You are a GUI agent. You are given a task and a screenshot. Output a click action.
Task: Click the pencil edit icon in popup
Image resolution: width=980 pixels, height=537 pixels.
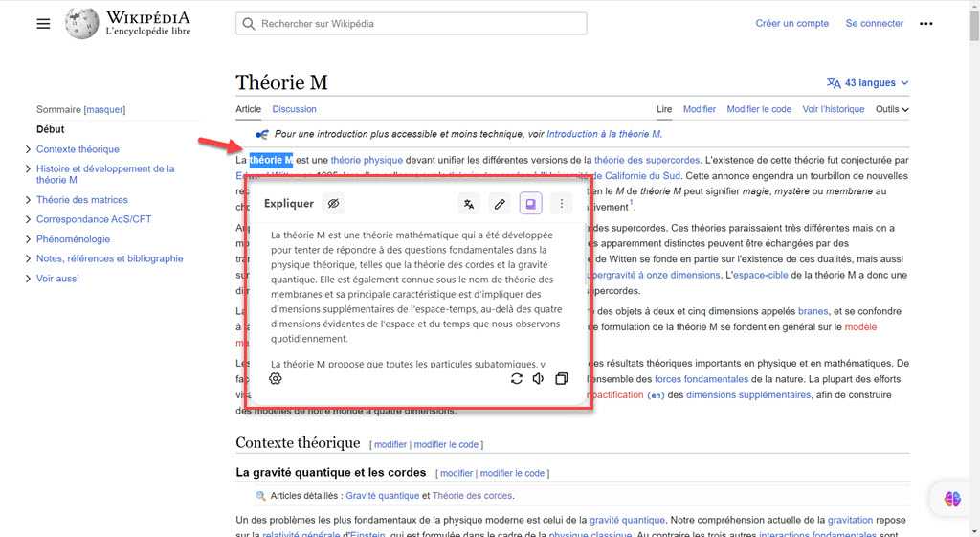coord(500,204)
